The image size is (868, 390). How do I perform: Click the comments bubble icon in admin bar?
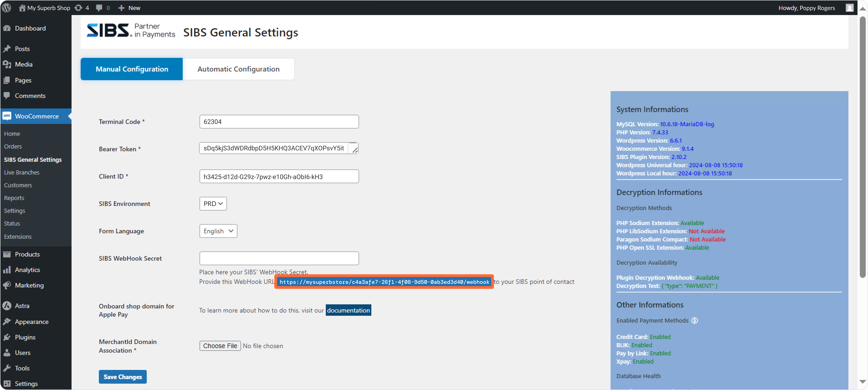(x=99, y=8)
